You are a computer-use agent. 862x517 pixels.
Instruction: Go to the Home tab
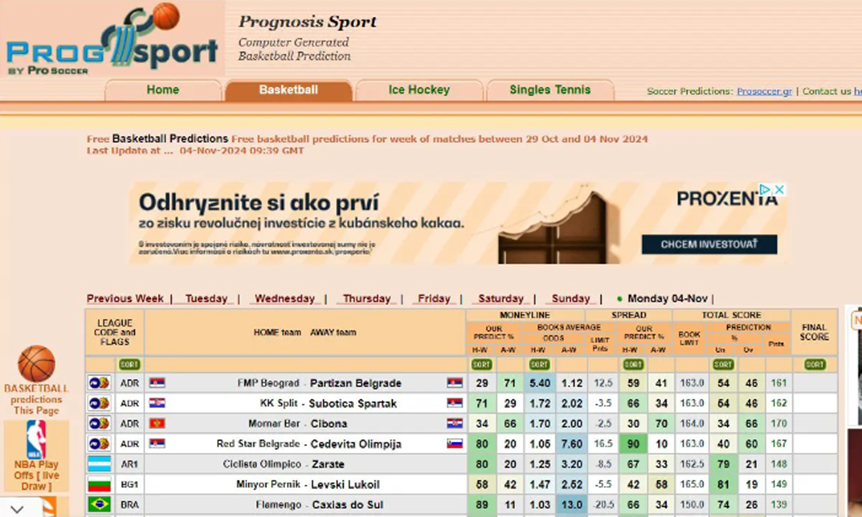pos(163,90)
